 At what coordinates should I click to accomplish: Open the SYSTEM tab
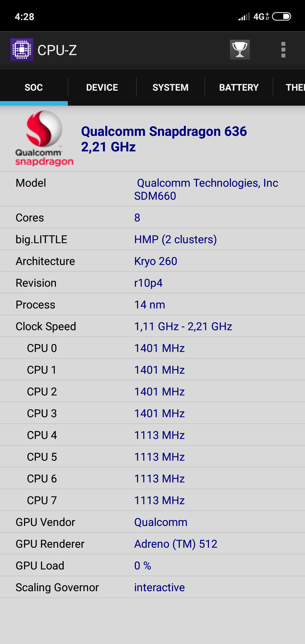pos(170,88)
